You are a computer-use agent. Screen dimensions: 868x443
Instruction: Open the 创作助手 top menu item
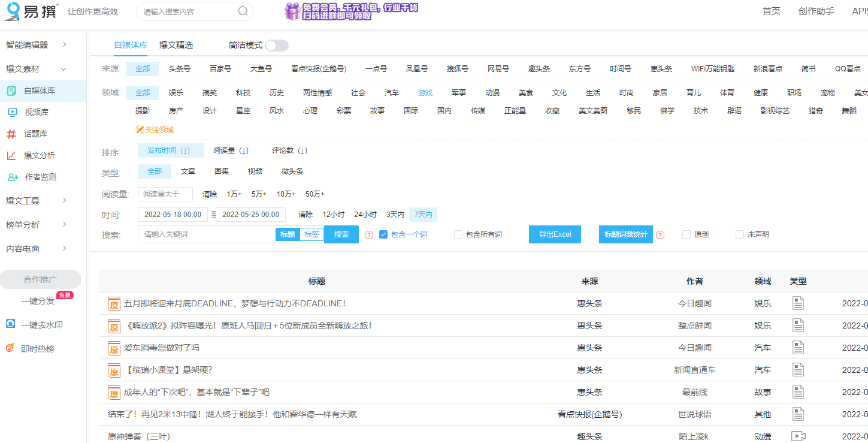coord(816,11)
